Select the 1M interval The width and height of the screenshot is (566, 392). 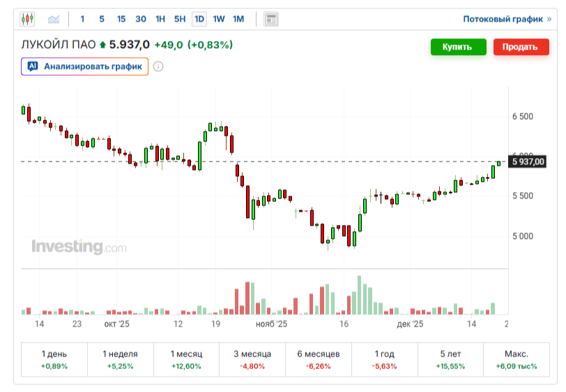(238, 19)
